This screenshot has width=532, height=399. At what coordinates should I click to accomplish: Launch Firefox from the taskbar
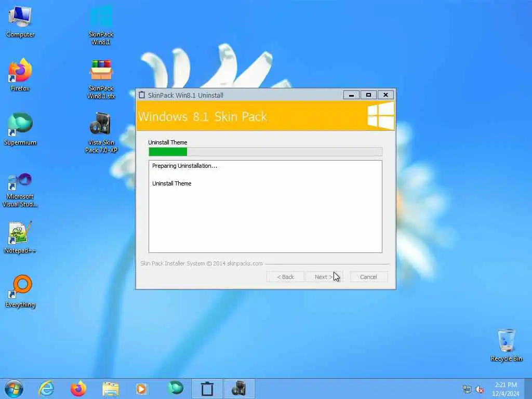pos(78,389)
